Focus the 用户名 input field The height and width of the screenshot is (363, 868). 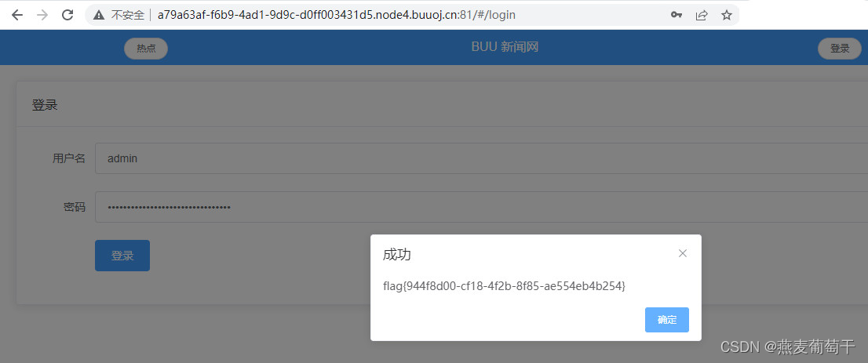482,158
